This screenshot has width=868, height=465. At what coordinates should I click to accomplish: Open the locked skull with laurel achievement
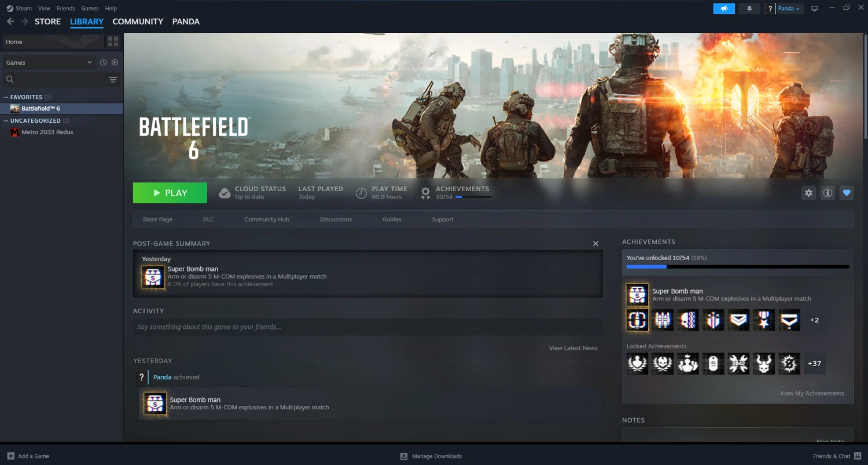(663, 364)
